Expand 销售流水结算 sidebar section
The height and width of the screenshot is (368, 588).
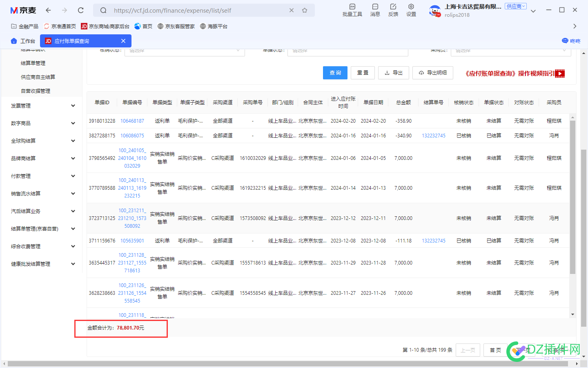pos(43,193)
